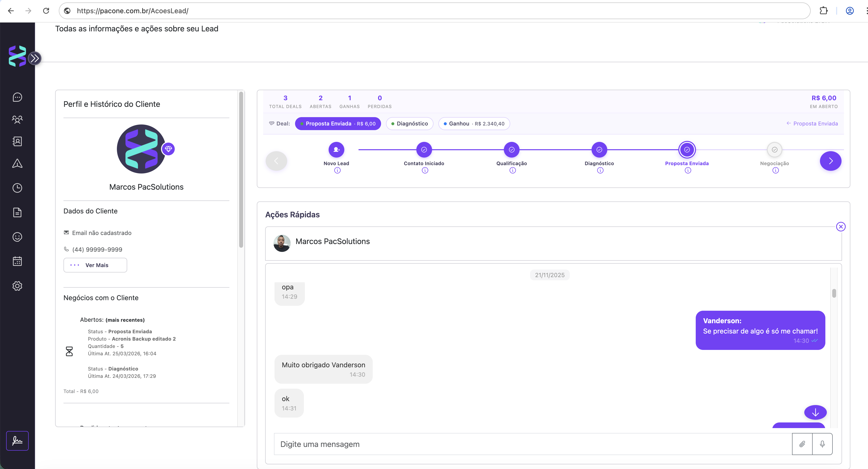
Task: Show info for Diagnóstico stage
Action: click(600, 171)
